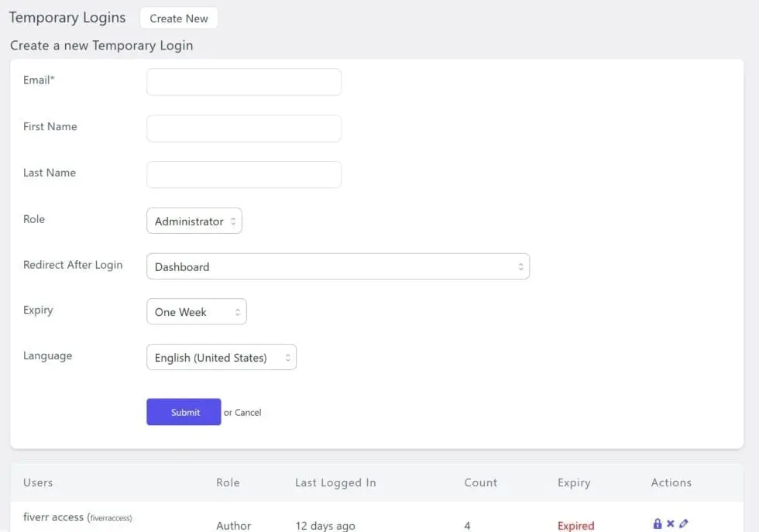The height and width of the screenshot is (532, 759).
Task: Expand the Expiry dropdown set to One Week
Action: [196, 311]
